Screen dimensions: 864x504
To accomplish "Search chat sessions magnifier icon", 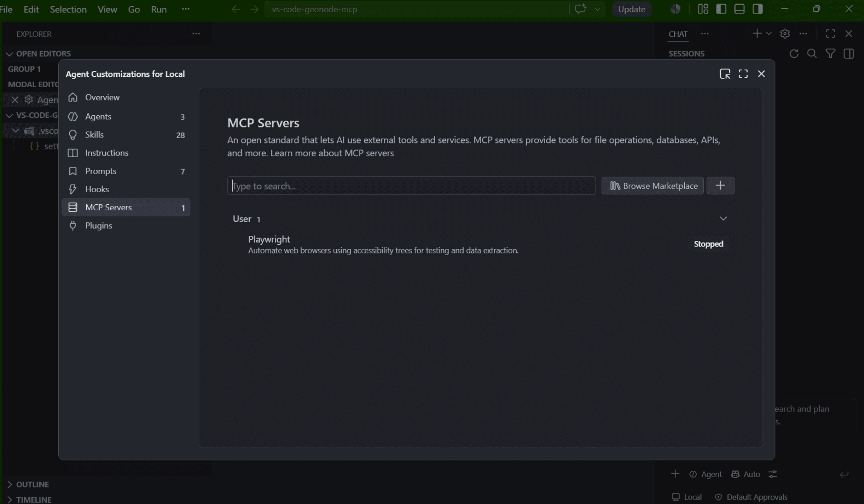I will 812,54.
